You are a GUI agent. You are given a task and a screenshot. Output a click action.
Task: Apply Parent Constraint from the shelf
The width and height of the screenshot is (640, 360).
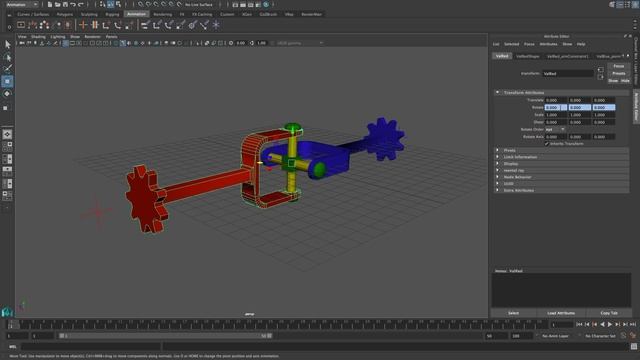145,25
